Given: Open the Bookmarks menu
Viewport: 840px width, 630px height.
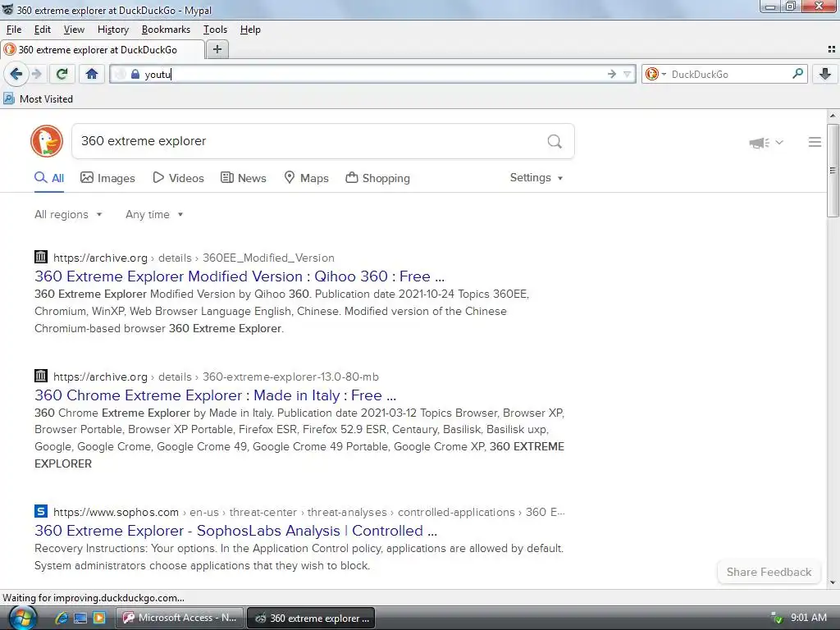Looking at the screenshot, I should tap(166, 30).
